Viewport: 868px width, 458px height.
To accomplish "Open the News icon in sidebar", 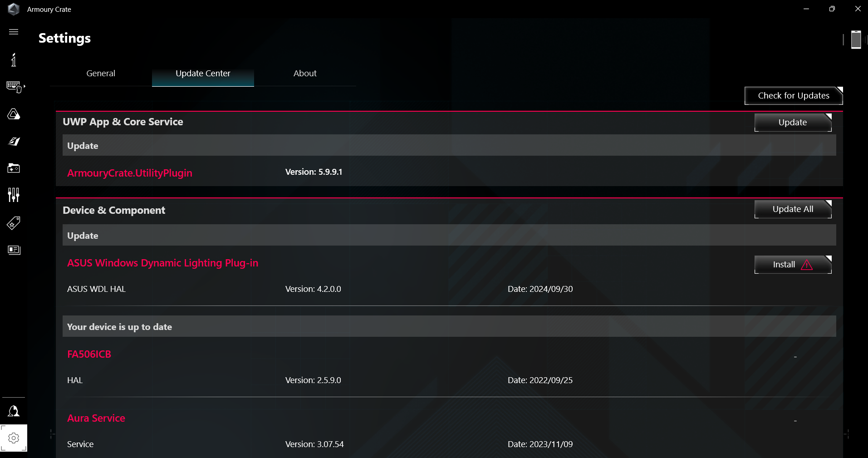I will pos(14,250).
